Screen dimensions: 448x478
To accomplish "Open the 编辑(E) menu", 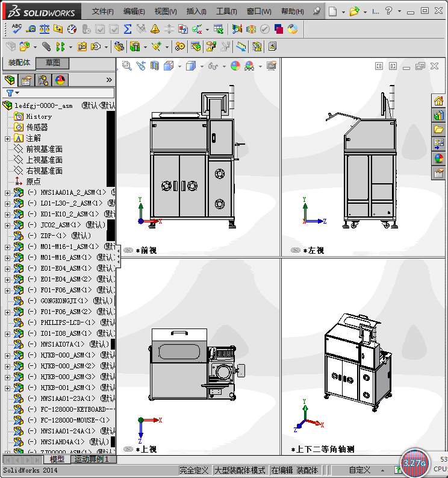I will [134, 11].
